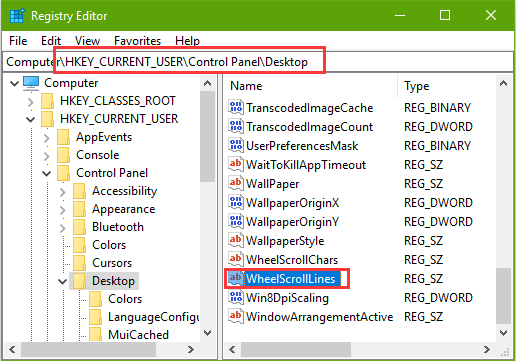Click the binary icon beside Win8DpiScaling
The image size is (516, 361).
(236, 297)
